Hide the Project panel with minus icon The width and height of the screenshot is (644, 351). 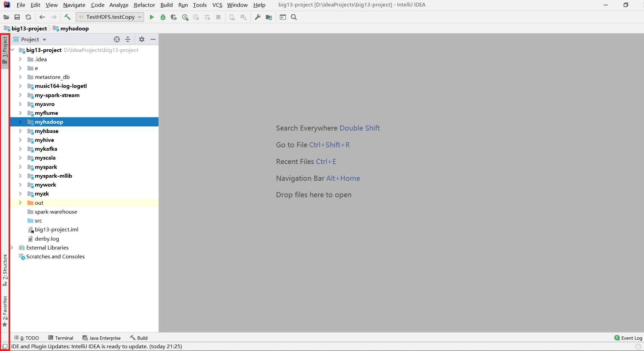pos(153,39)
